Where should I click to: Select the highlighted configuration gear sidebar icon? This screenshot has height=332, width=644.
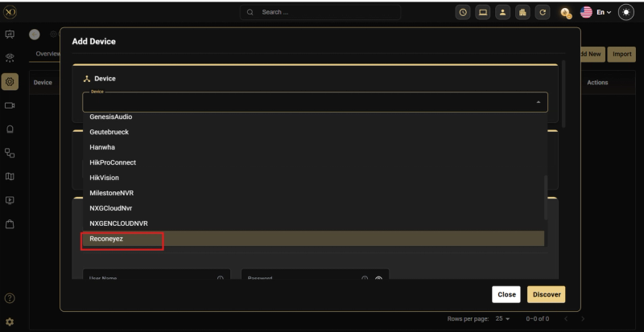pyautogui.click(x=10, y=82)
